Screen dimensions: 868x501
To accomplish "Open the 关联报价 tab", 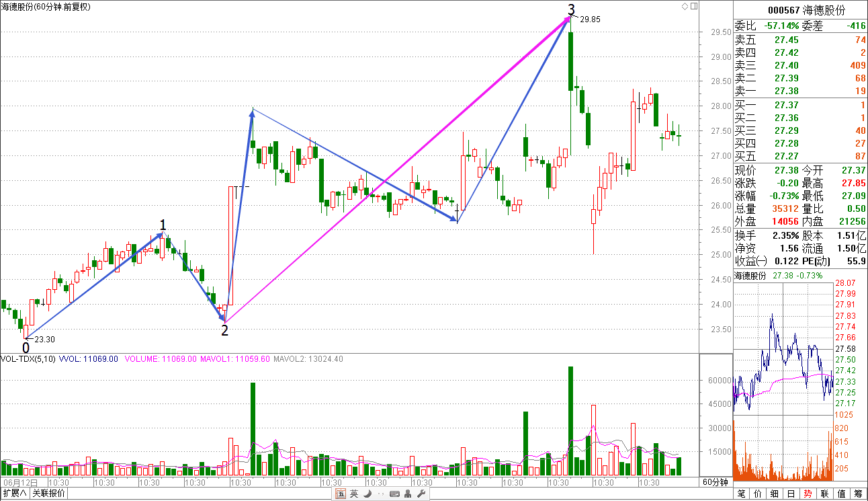I will point(48,494).
